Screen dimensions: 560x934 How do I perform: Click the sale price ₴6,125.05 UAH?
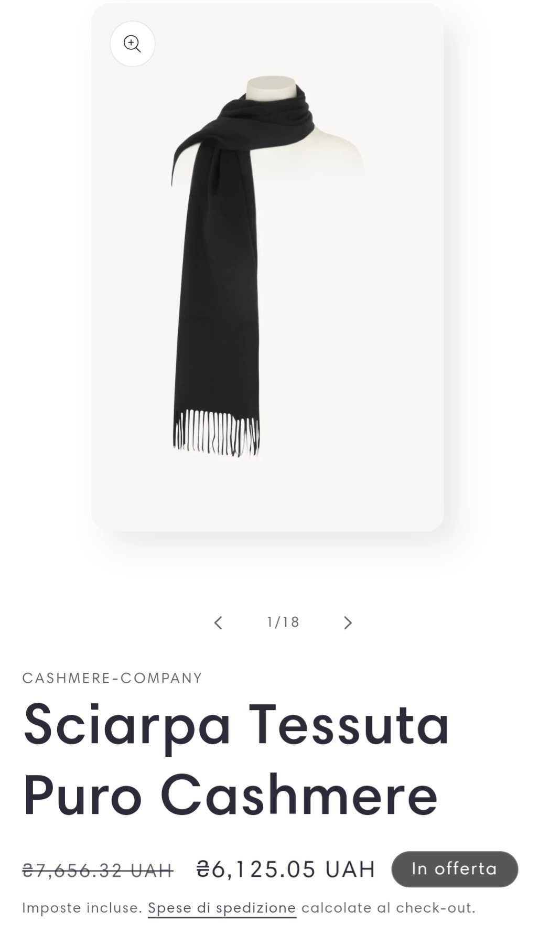click(x=286, y=869)
